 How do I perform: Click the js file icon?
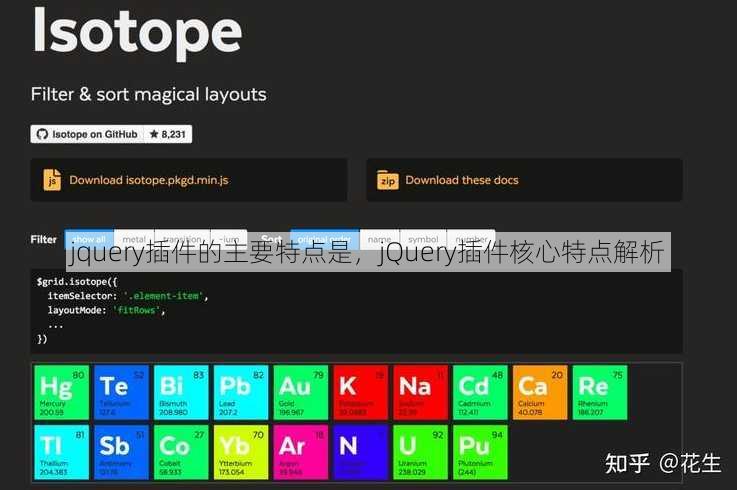(x=52, y=180)
